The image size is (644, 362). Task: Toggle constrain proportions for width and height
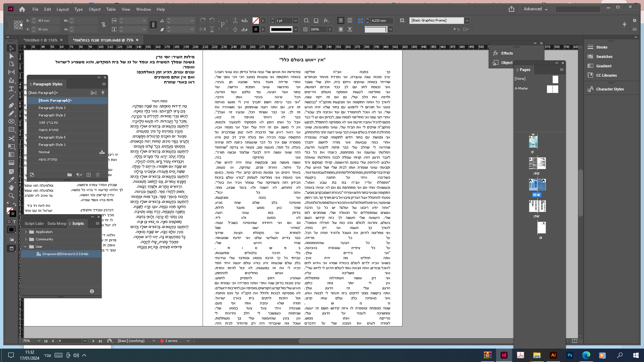click(x=104, y=24)
